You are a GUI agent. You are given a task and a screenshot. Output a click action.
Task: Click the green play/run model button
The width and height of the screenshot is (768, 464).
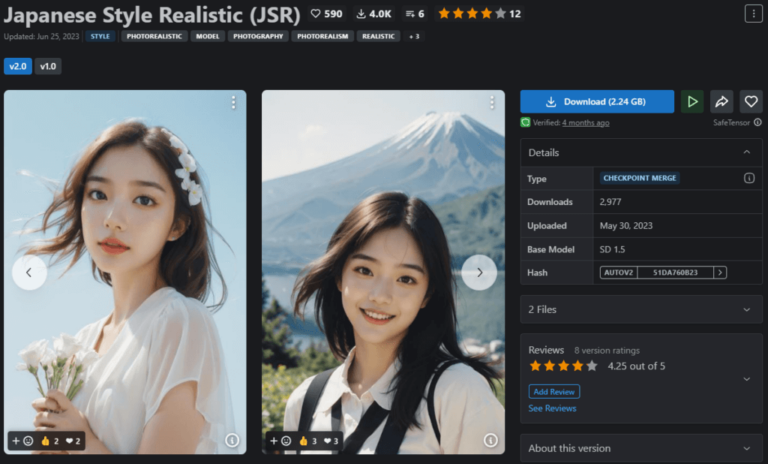tap(692, 102)
